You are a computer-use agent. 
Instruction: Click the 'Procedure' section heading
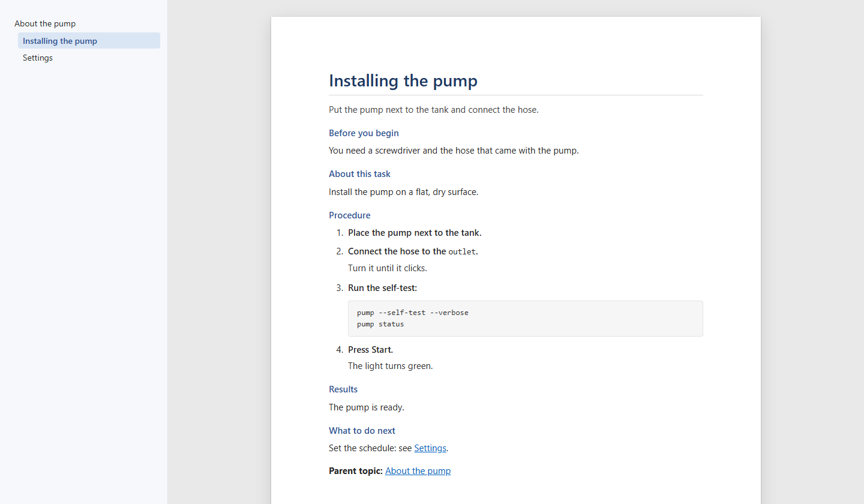point(350,215)
